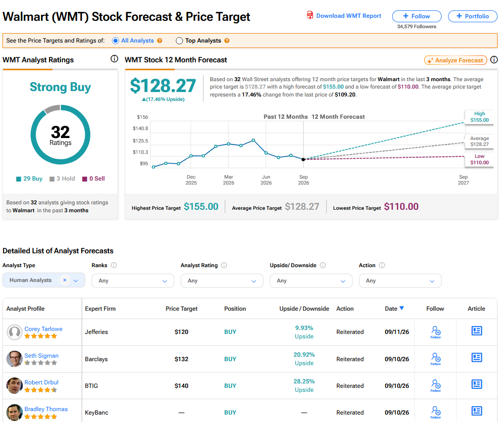Sort by Price Target column header
Screen dimensions: 504x422
click(x=181, y=309)
